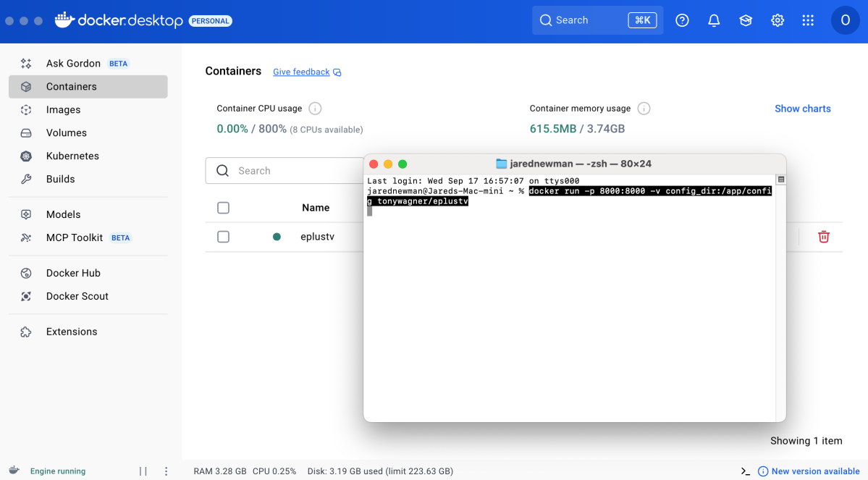
Task: Click the Containers cube icon in sidebar
Action: click(26, 86)
